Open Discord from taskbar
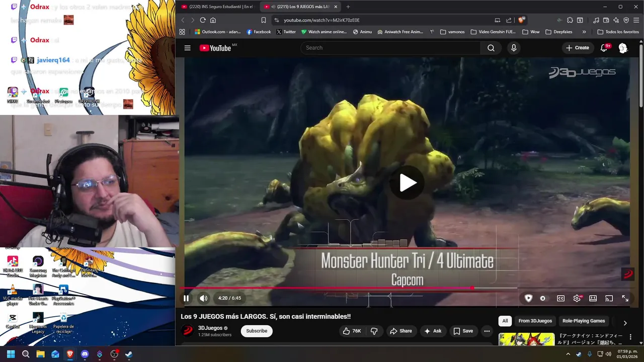Screen dimensions: 644x362 85,354
